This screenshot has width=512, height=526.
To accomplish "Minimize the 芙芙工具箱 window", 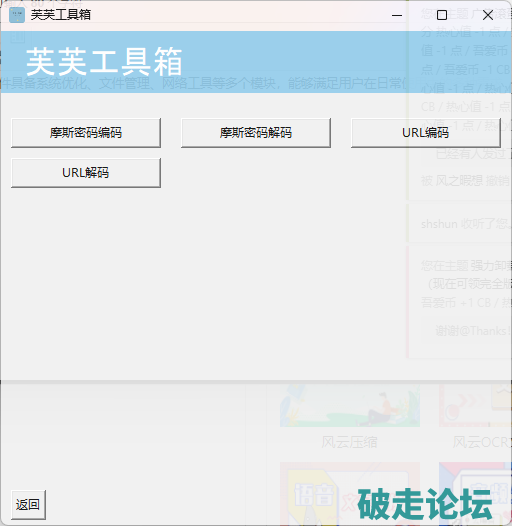I will click(397, 15).
